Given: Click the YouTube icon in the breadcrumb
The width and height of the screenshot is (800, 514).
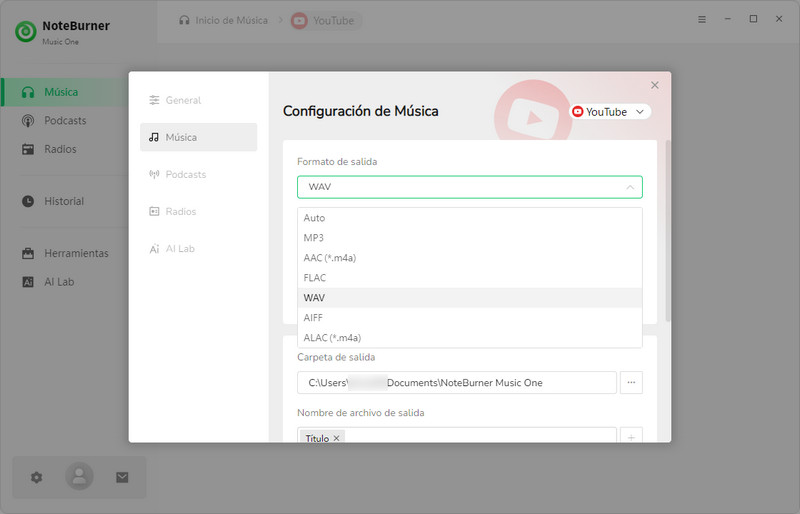Looking at the screenshot, I should click(299, 21).
